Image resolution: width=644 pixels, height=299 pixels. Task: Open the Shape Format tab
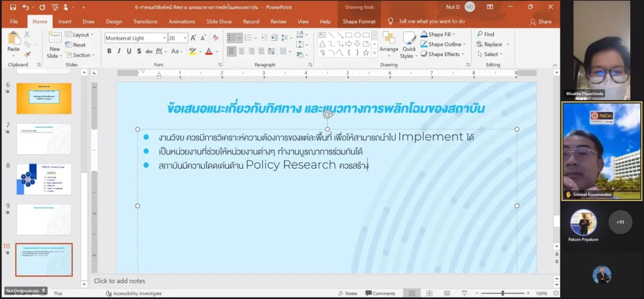(359, 21)
